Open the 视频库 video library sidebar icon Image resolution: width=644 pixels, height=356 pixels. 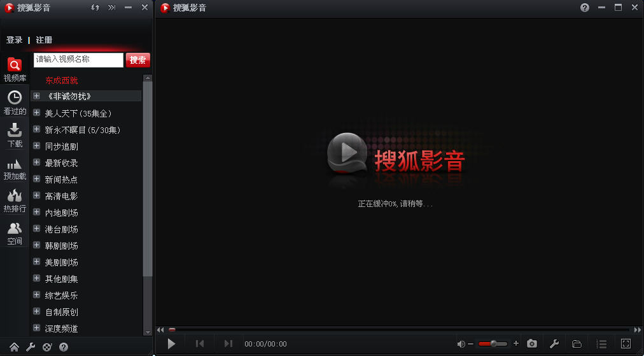pyautogui.click(x=15, y=69)
